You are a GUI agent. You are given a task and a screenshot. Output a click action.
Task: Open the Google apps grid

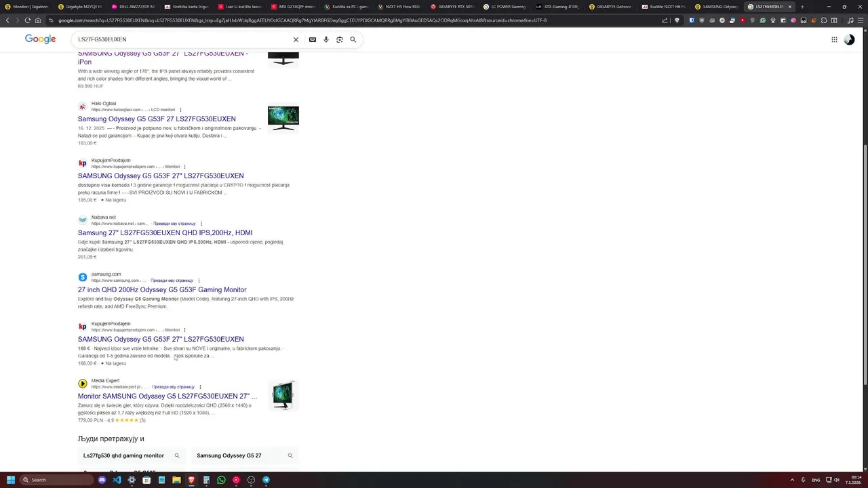(x=834, y=39)
